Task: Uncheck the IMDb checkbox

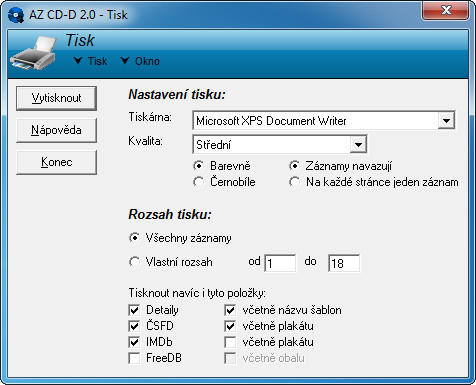Action: click(134, 342)
